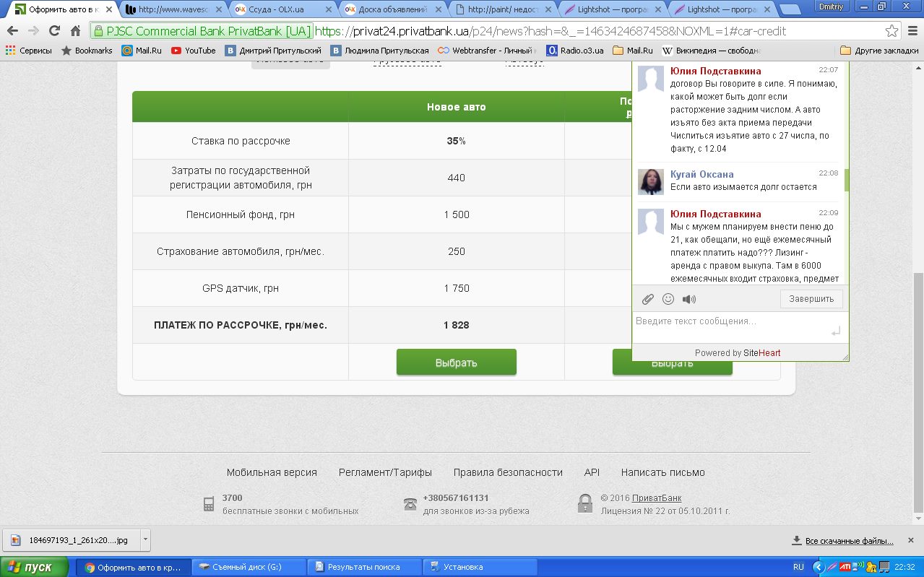Open a new browser tab
Screen dimensions: 924x577
(790, 9)
